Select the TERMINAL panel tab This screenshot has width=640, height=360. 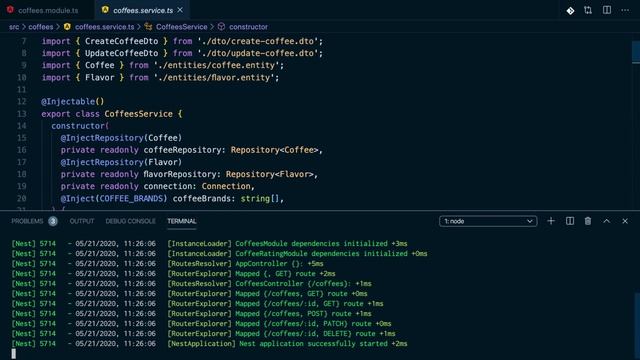pyautogui.click(x=182, y=221)
